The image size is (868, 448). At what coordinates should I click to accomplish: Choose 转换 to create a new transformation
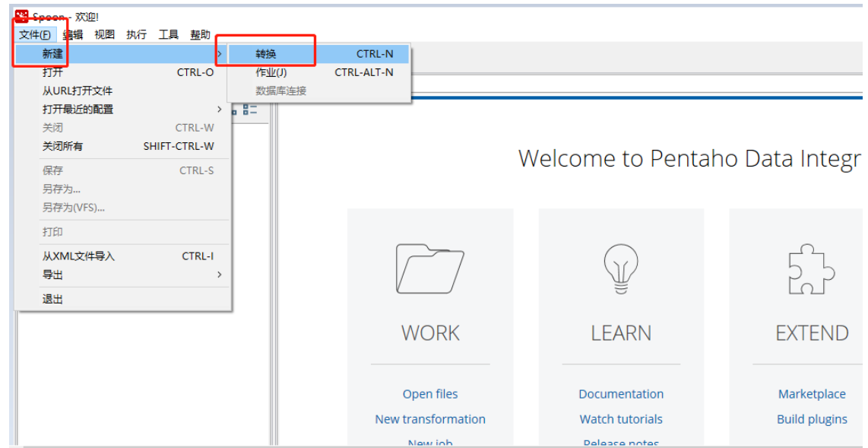click(x=319, y=54)
